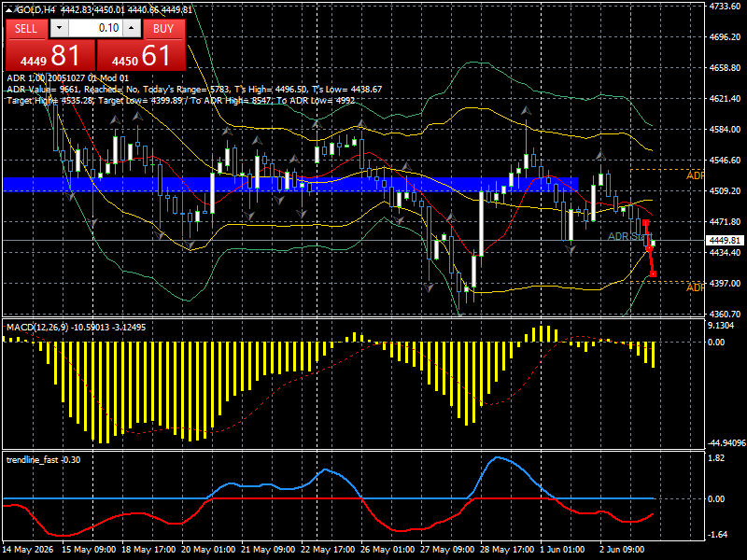
Task: Click the MACD scale value 9.1304
Action: tap(721, 326)
